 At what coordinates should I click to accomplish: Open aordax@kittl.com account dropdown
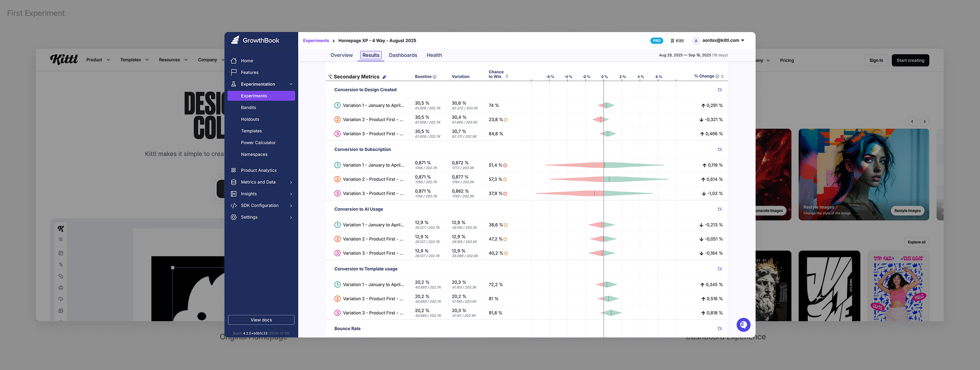point(723,40)
